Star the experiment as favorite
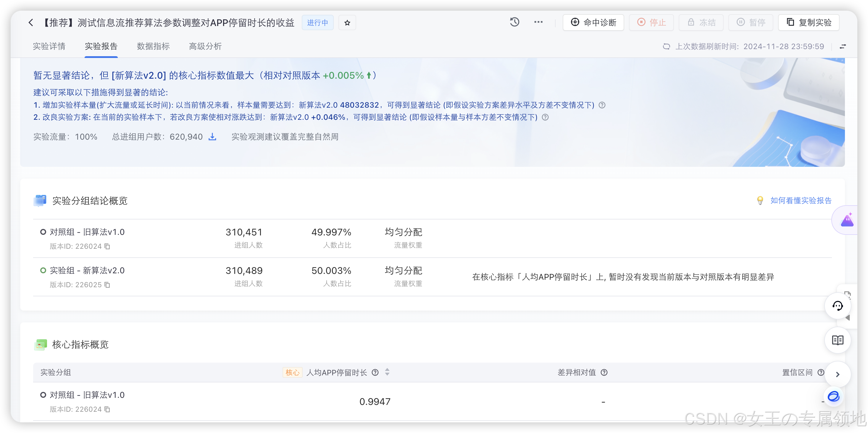 [x=347, y=22]
